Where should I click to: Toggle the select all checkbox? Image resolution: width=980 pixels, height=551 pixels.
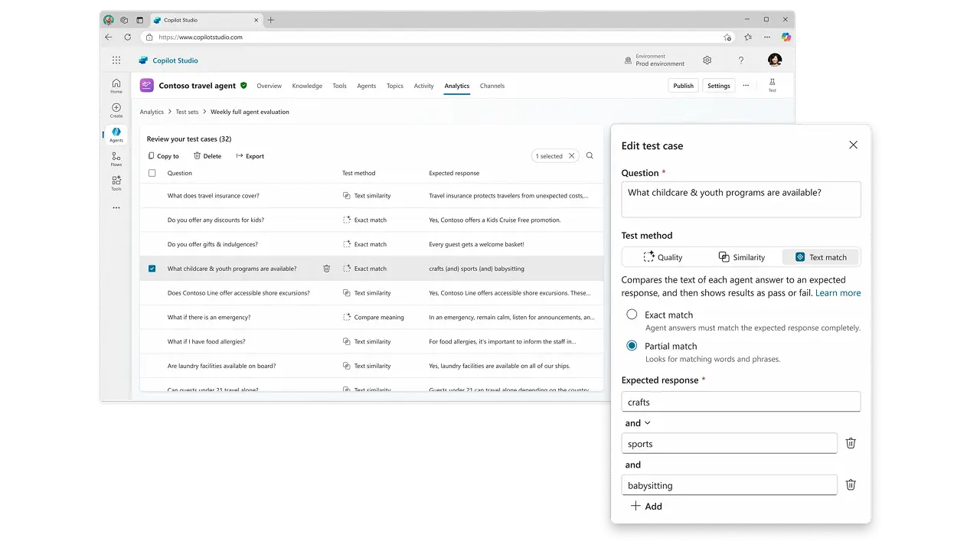[152, 173]
